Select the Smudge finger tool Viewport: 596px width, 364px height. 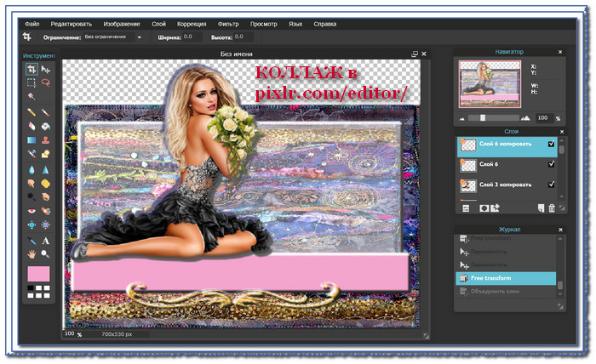click(32, 184)
